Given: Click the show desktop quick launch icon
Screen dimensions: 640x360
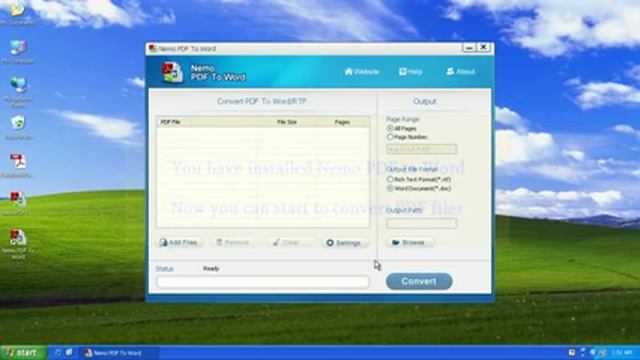Looking at the screenshot, I should tap(69, 353).
